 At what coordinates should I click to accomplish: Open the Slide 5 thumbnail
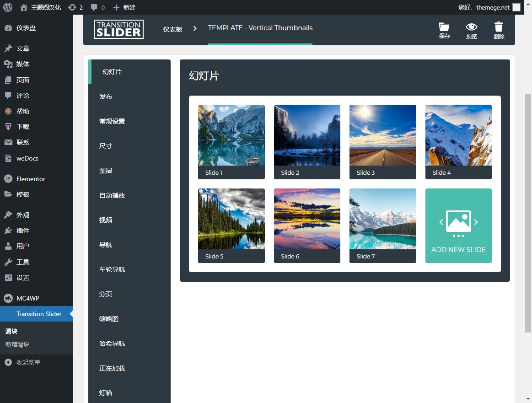tap(231, 226)
